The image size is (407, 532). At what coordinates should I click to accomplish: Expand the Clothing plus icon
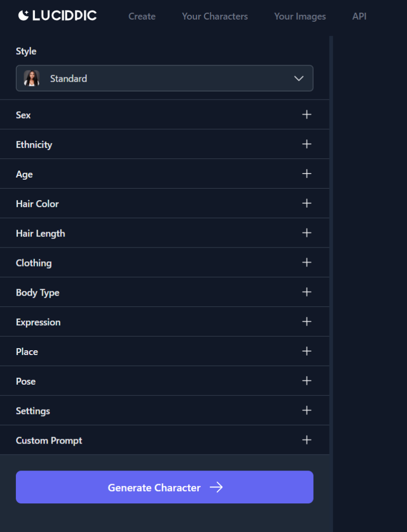tap(306, 263)
